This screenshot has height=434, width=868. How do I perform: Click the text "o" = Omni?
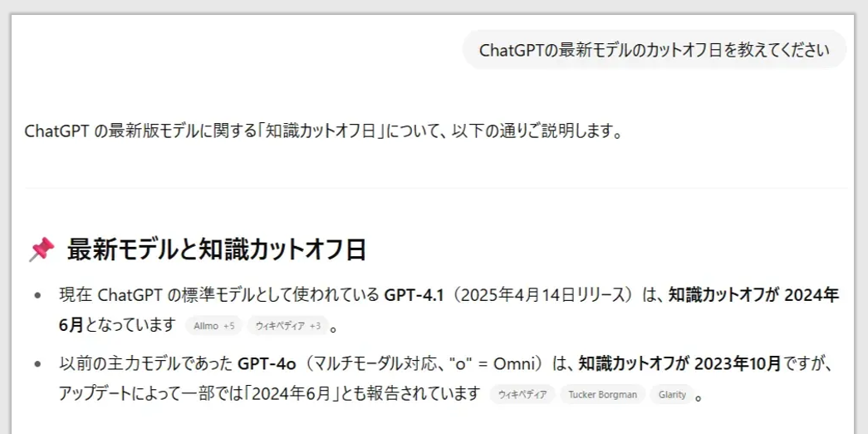tap(493, 364)
